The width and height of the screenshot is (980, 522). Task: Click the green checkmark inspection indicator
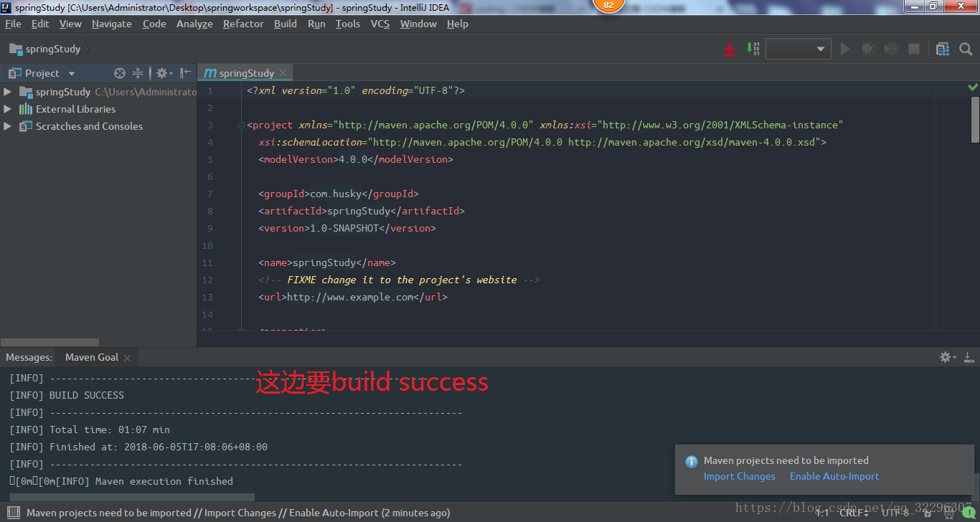pos(973,87)
